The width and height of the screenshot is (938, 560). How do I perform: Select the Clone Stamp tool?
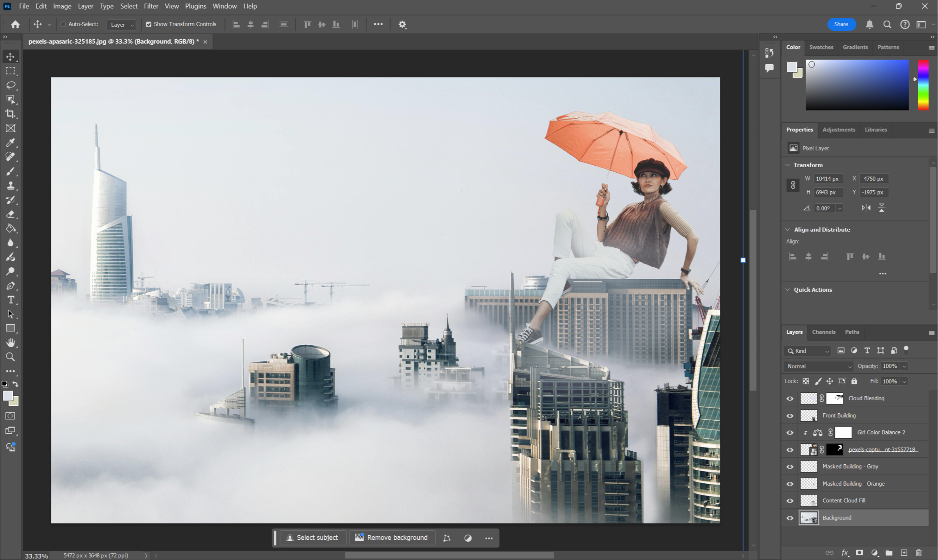click(11, 186)
